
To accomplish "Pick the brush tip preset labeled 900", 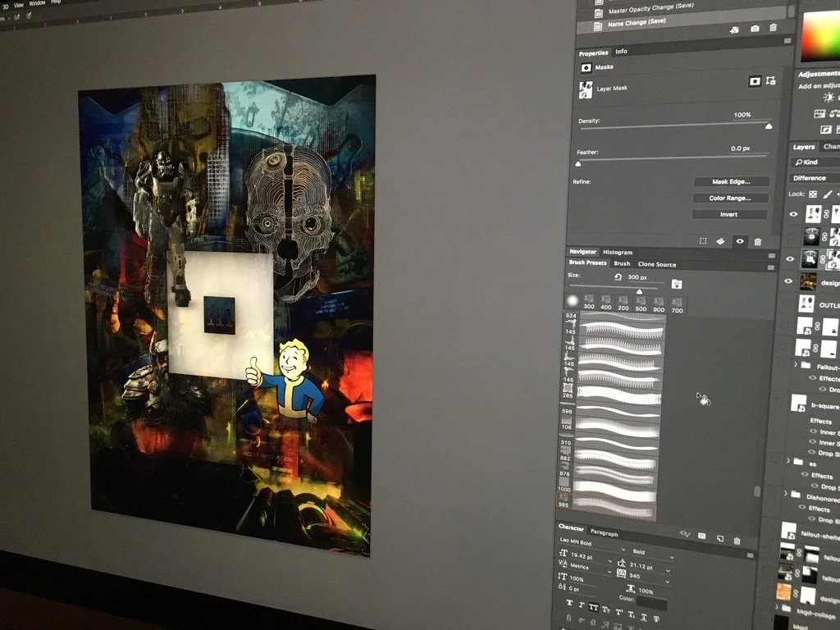I will pyautogui.click(x=659, y=305).
